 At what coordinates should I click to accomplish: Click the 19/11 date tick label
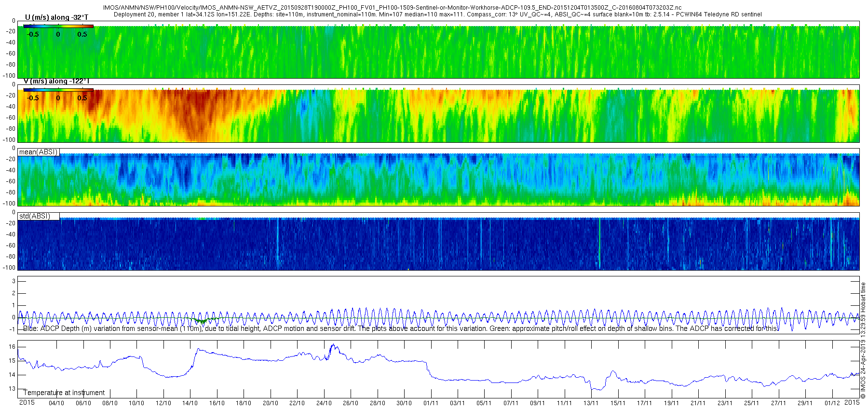(x=671, y=403)
